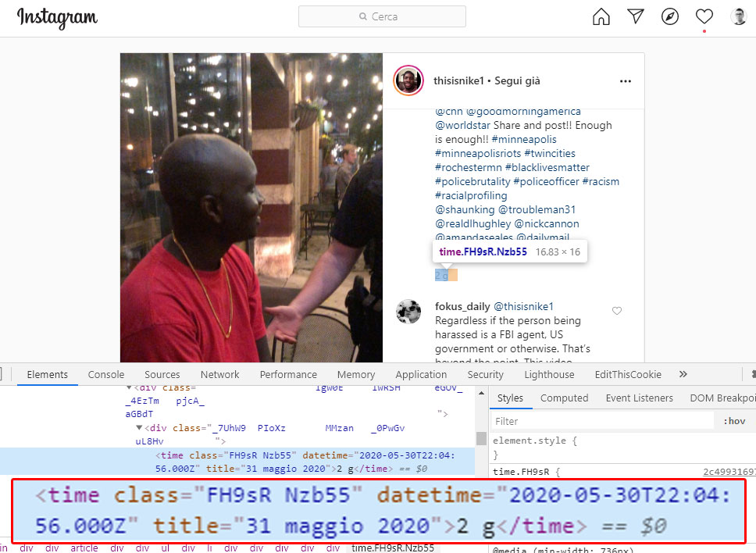Like the fokus_daily comment

617,311
